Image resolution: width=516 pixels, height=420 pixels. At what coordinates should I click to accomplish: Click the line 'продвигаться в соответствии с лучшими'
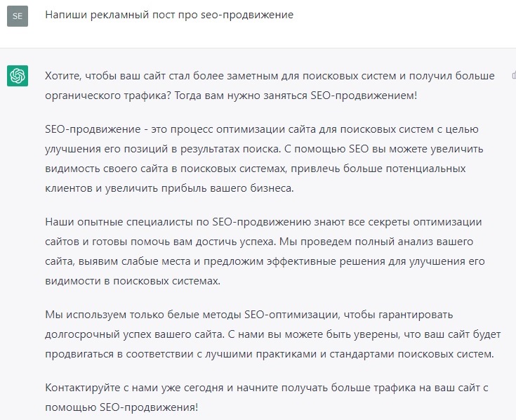(x=270, y=354)
